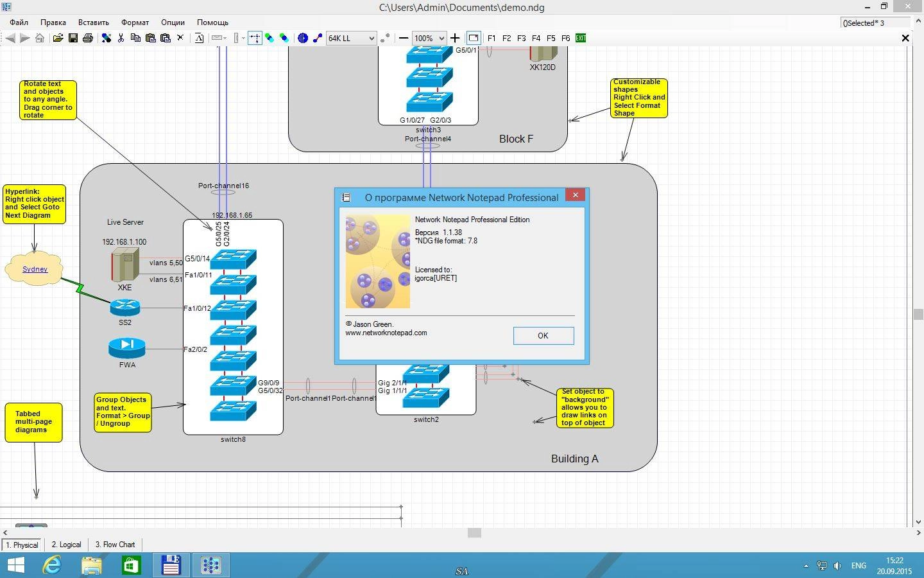This screenshot has height=578, width=924.
Task: Delete selection with small X icon
Action: [x=180, y=38]
